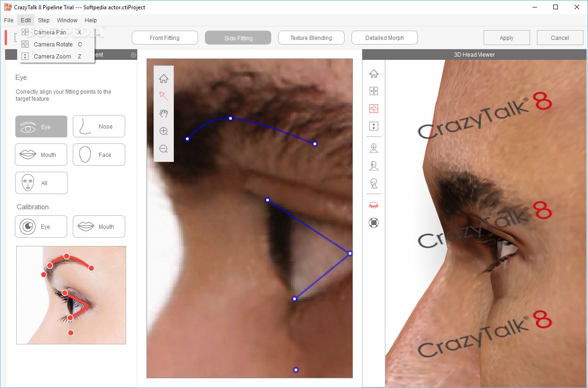Screen dimensions: 588x388
Task: Click the right eyebrow curve end point
Action: tap(315, 144)
